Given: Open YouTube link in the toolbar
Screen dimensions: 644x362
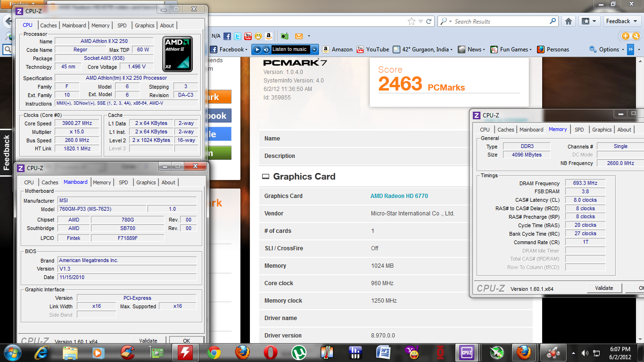Looking at the screenshot, I should [x=373, y=49].
